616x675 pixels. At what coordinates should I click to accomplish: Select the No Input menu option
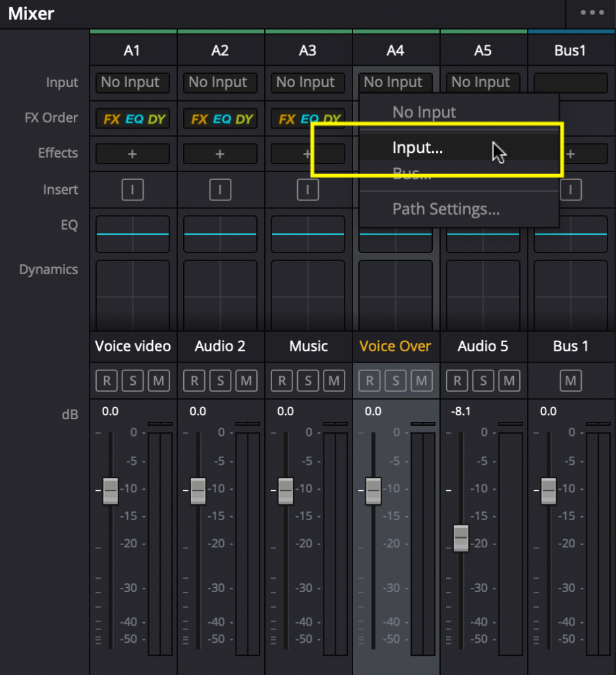pyautogui.click(x=424, y=112)
